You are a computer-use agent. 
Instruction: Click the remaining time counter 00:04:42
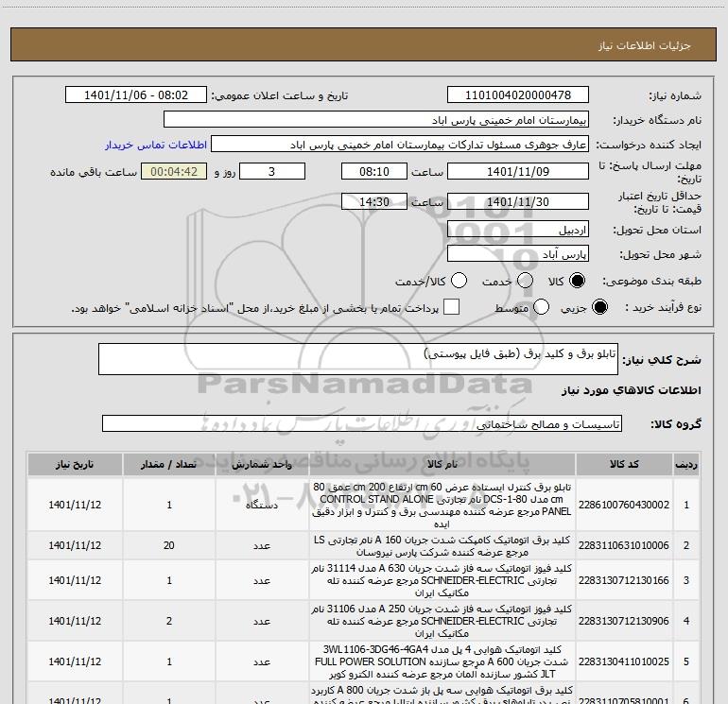point(174,171)
